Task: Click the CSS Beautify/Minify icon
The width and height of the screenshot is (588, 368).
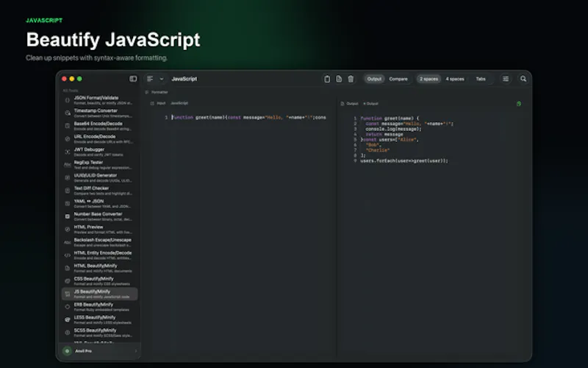Action: 68,281
